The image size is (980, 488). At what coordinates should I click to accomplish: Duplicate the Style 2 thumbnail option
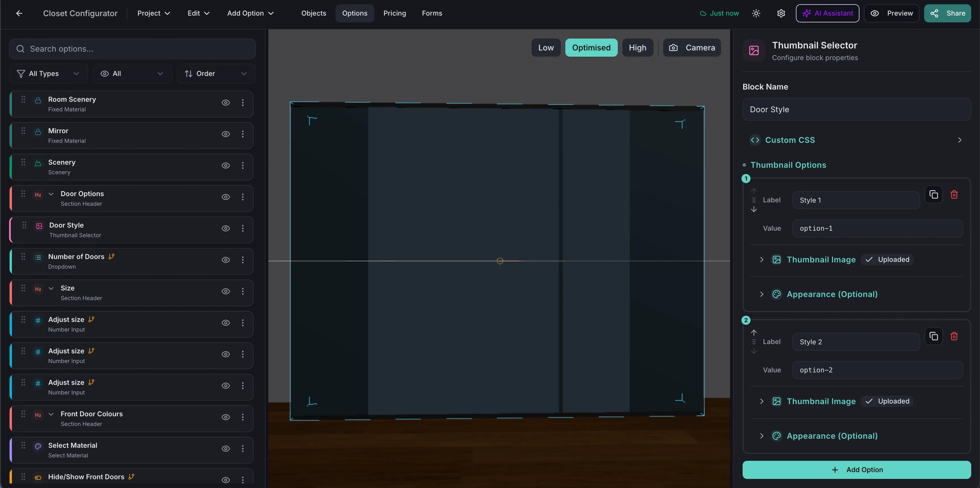(933, 336)
